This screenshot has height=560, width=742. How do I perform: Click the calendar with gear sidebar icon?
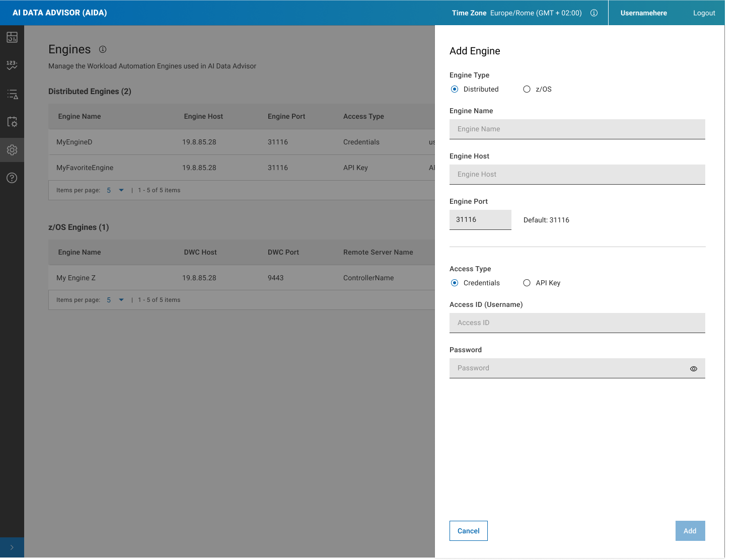click(x=12, y=122)
